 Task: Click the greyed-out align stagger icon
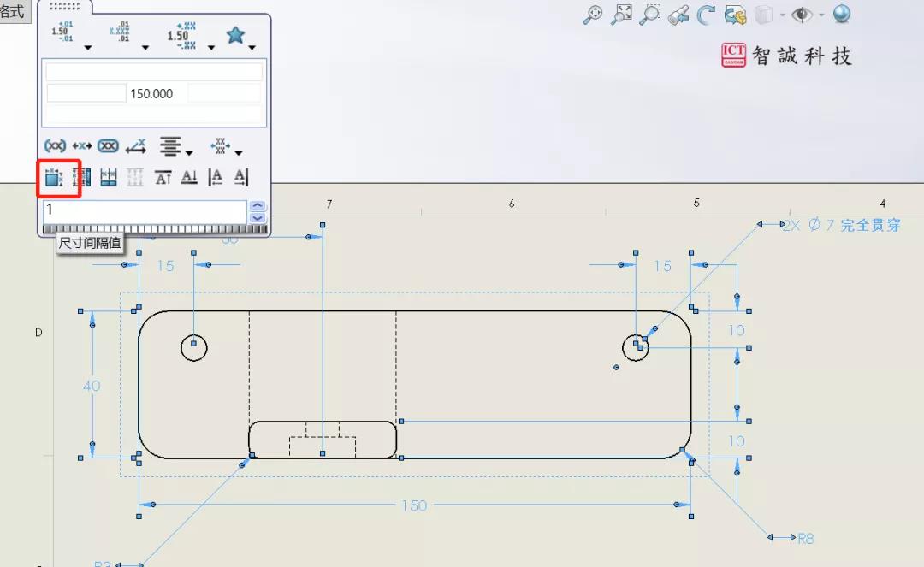[135, 177]
